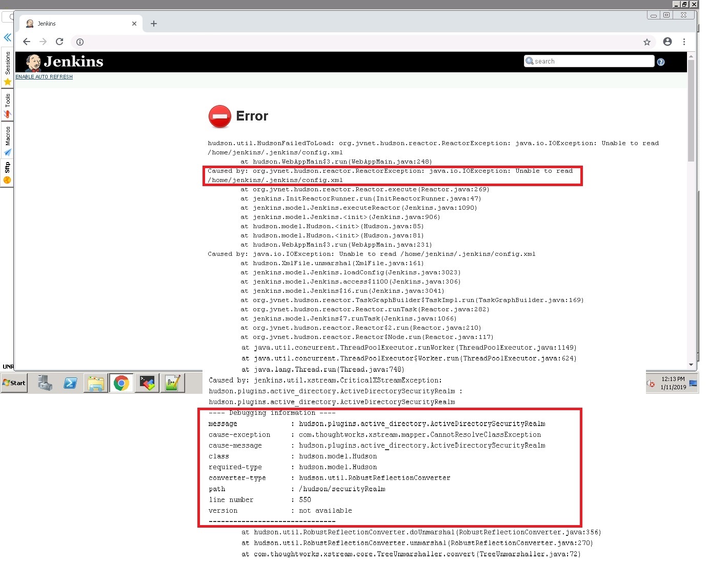This screenshot has width=728, height=562.
Task: Launch PowerShell from the taskbar
Action: coord(70,383)
